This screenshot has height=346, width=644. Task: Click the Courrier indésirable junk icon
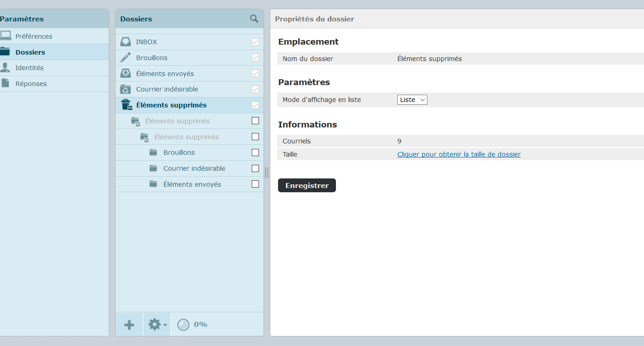(126, 89)
